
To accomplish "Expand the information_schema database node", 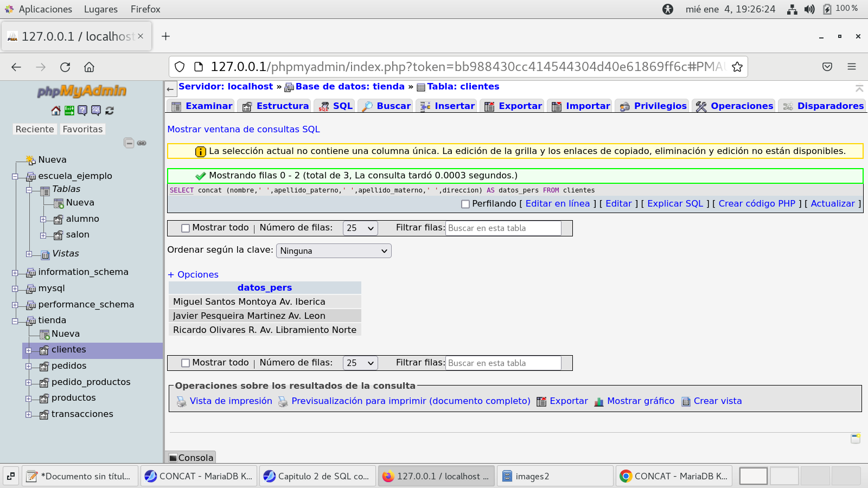I will point(15,273).
